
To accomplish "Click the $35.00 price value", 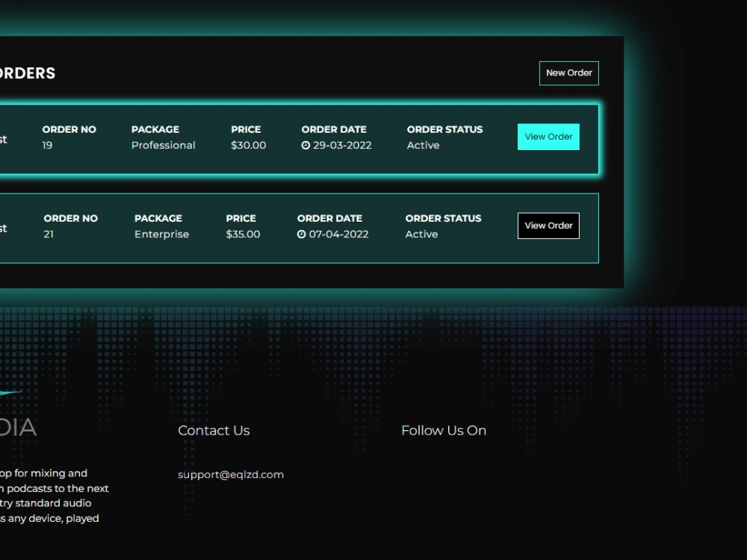I will tap(243, 234).
